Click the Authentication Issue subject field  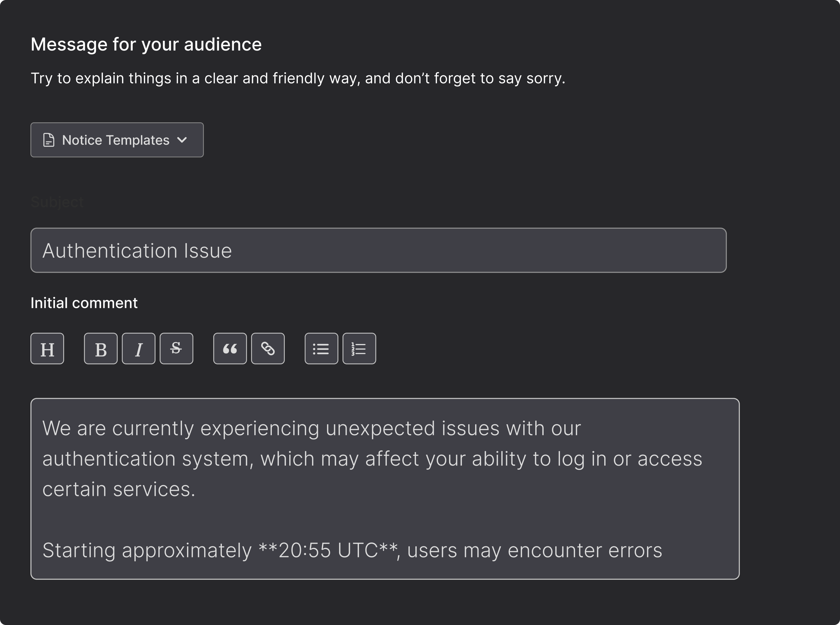point(378,250)
